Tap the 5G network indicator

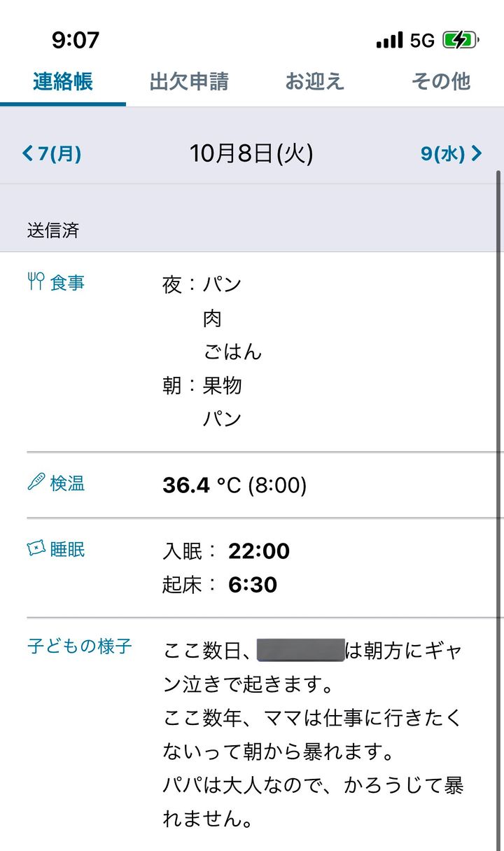(423, 41)
